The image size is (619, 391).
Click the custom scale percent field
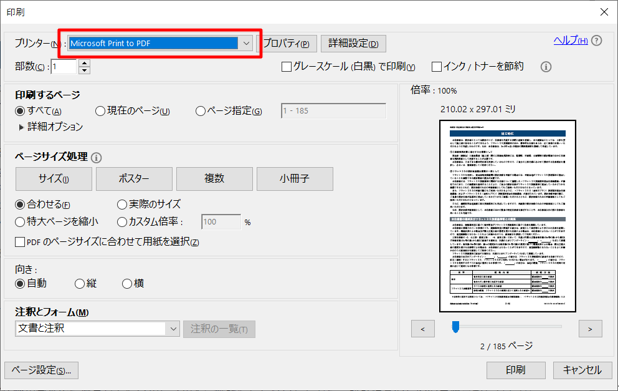(221, 222)
